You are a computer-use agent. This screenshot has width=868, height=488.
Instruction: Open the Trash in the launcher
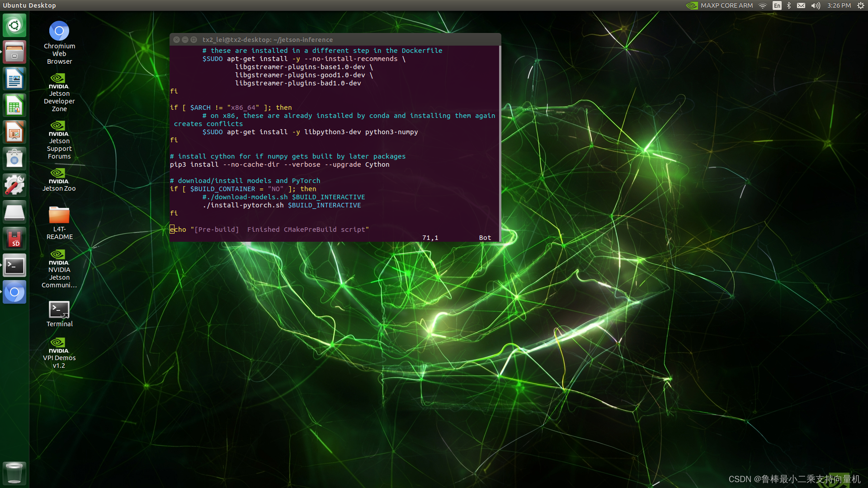click(14, 473)
